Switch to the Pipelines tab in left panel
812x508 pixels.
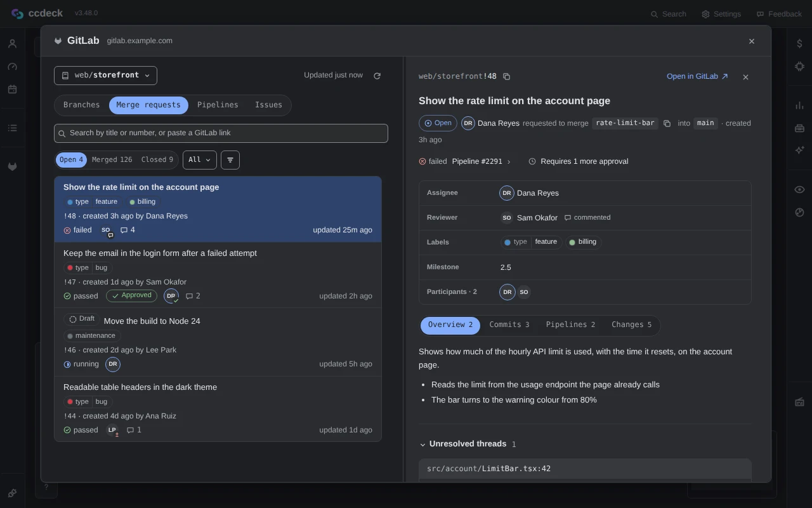(x=218, y=105)
